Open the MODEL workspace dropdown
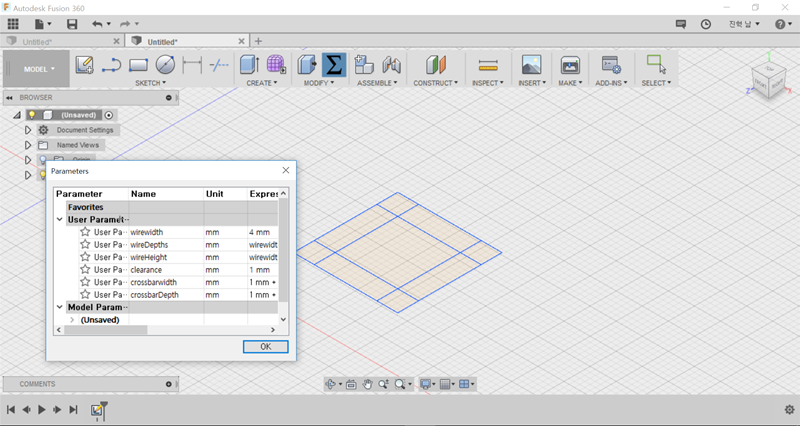 tap(37, 69)
